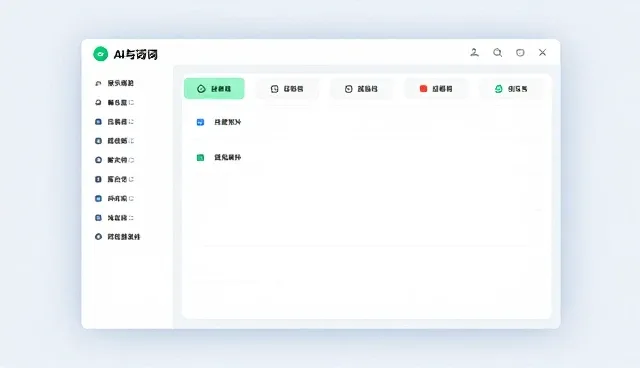Open the tab with red square icon
640x368 pixels.
pyautogui.click(x=436, y=89)
